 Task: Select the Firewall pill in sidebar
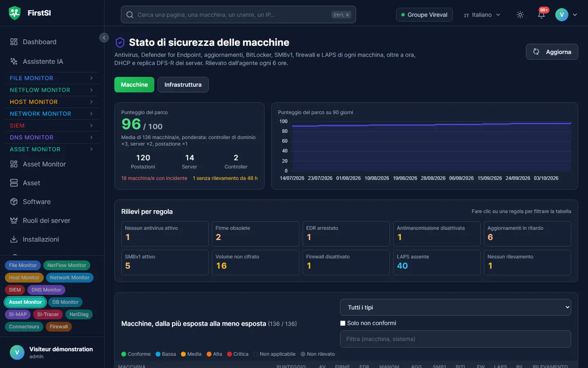pyautogui.click(x=59, y=327)
